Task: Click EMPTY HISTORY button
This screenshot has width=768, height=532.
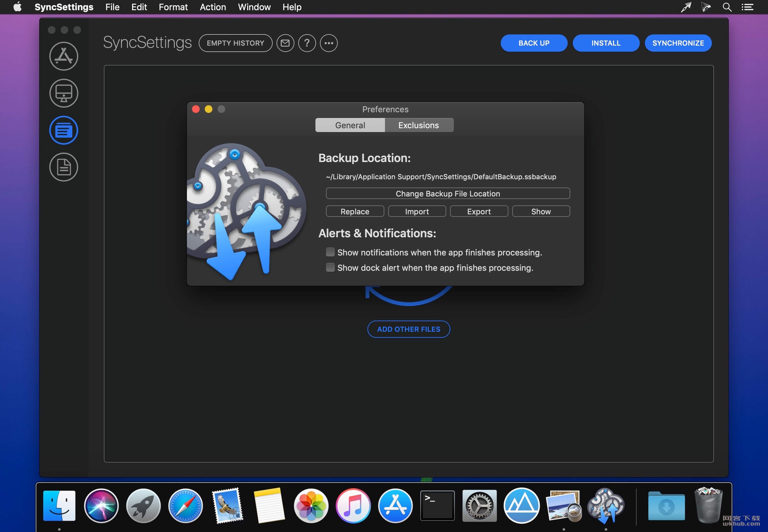Action: tap(235, 43)
